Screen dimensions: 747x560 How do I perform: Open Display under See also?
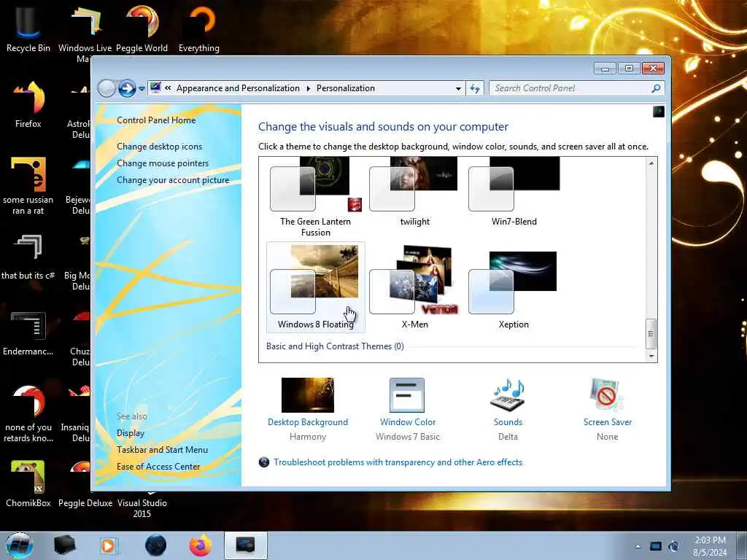131,433
